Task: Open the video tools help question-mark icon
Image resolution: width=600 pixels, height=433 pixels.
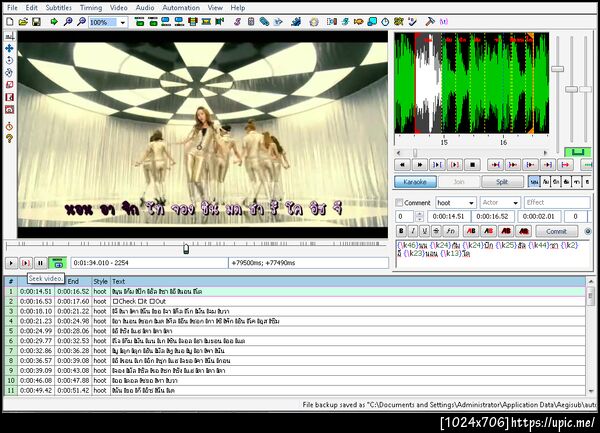Action: [10, 138]
